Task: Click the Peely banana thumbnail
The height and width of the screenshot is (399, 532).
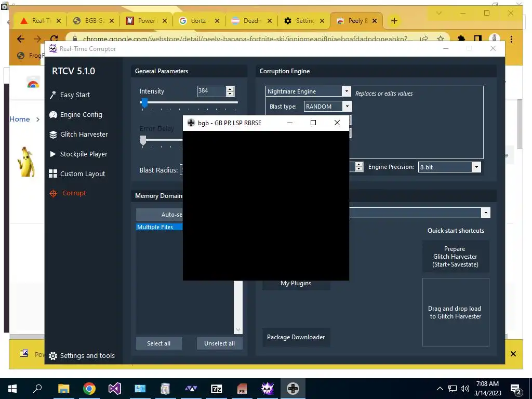Action: [26, 162]
